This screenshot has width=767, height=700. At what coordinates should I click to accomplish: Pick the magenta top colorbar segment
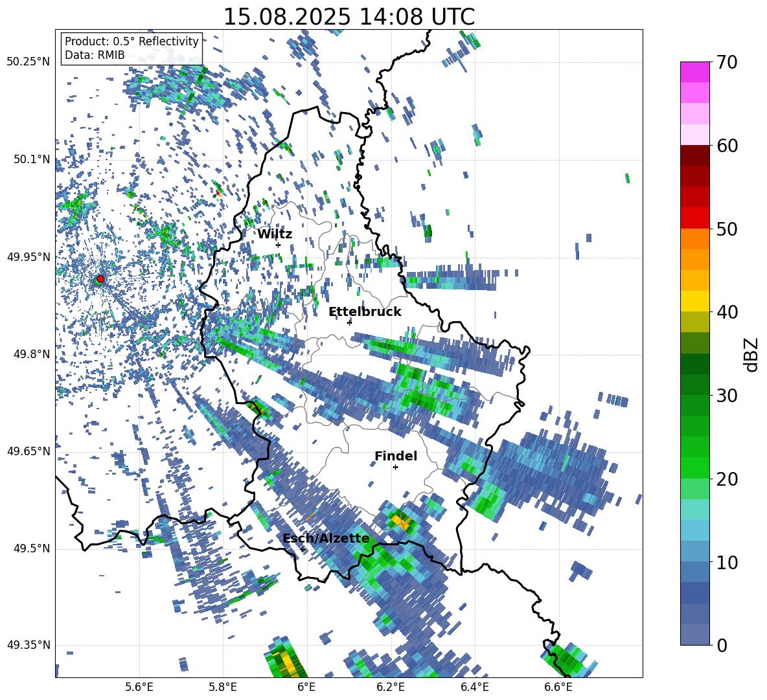click(x=695, y=72)
